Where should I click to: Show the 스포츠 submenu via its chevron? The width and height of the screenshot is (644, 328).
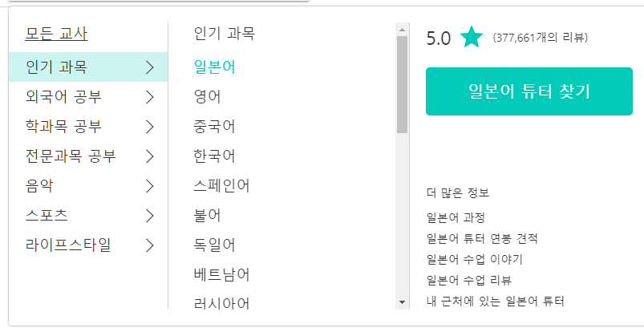tap(149, 215)
